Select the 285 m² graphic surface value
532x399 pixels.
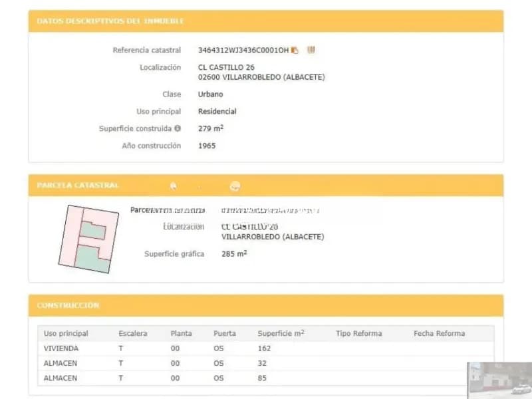234,254
